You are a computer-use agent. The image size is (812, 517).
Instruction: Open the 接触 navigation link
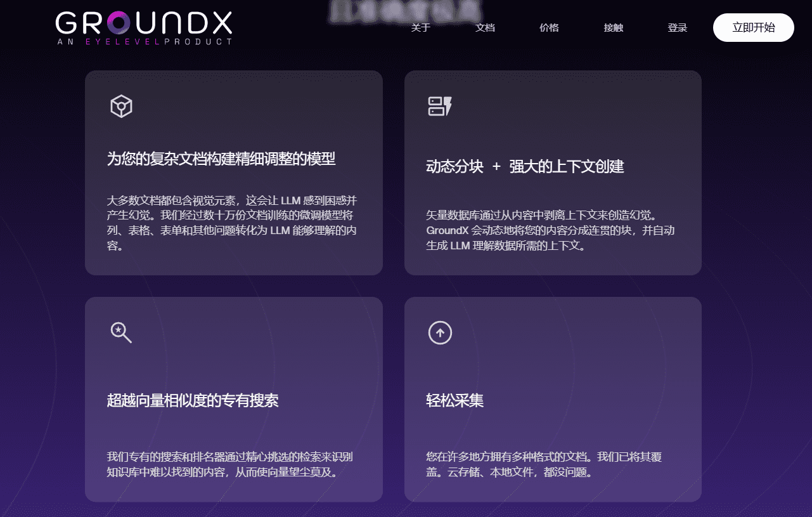[614, 28]
